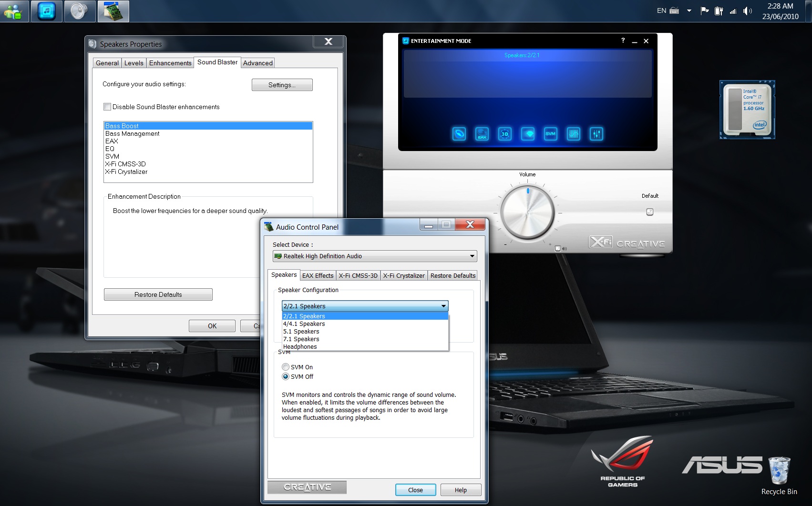
Task: Click the blue music note taskbar icon
Action: tap(47, 11)
